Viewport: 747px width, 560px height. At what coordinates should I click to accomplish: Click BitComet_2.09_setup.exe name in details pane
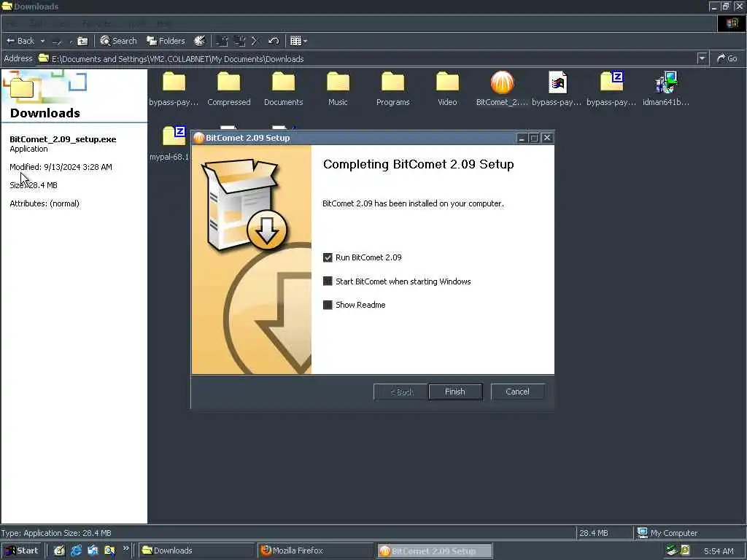pyautogui.click(x=63, y=139)
